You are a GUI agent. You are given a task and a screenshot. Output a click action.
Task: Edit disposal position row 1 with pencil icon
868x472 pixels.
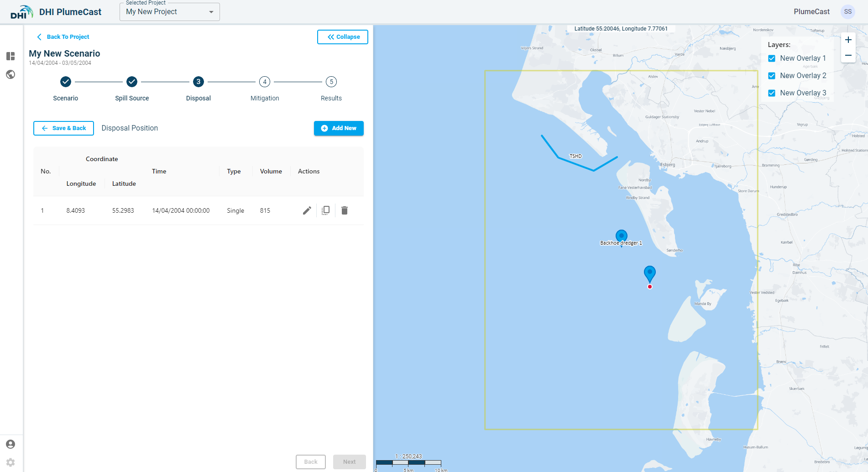307,210
